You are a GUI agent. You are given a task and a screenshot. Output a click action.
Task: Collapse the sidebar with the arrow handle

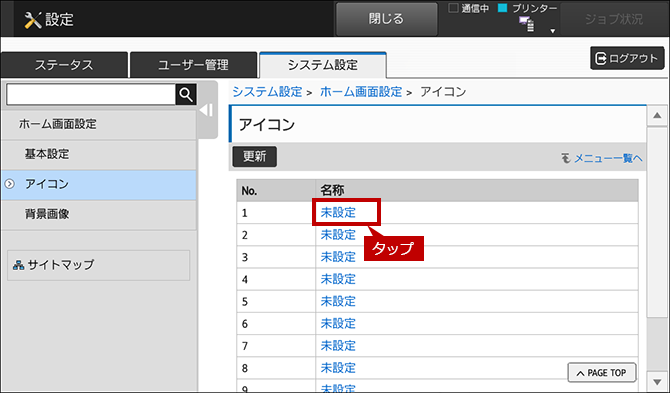(207, 110)
